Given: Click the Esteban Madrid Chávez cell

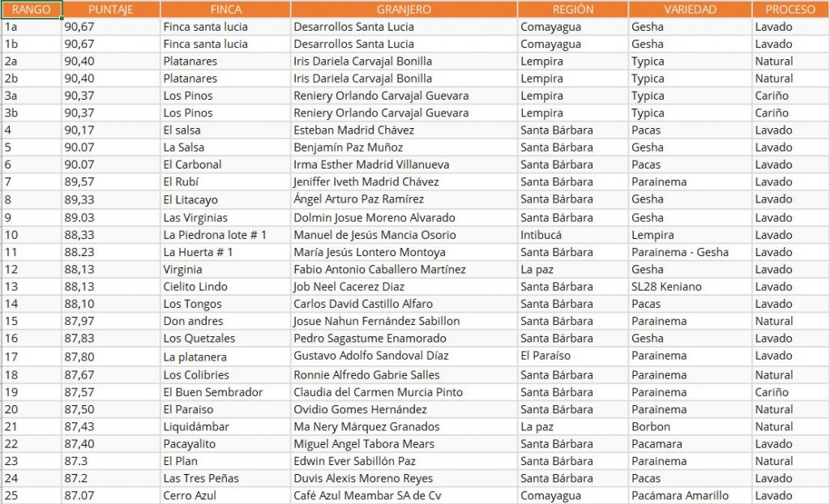Looking at the screenshot, I should pos(404,130).
